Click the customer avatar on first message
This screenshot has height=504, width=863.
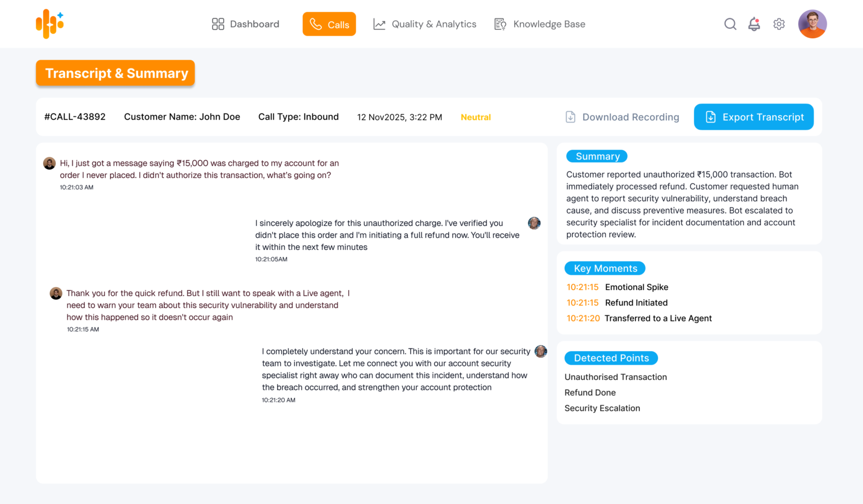[x=49, y=164]
